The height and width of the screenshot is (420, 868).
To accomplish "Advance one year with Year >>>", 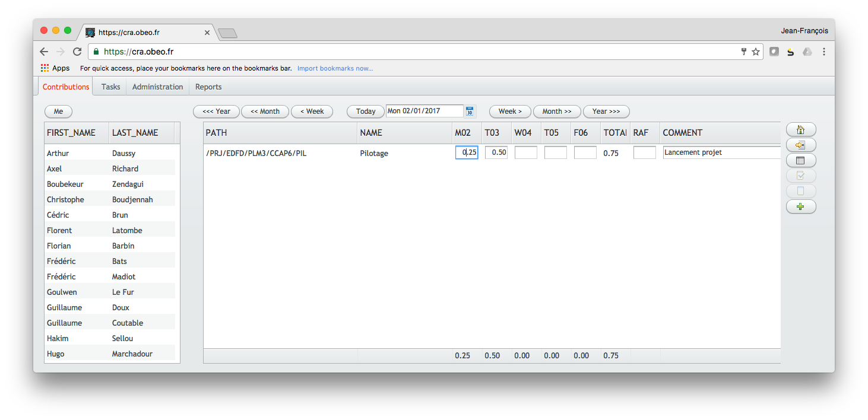I will pyautogui.click(x=606, y=112).
